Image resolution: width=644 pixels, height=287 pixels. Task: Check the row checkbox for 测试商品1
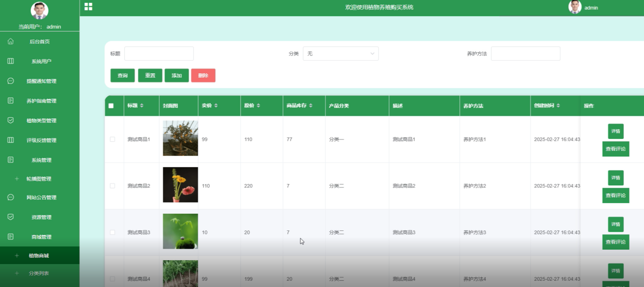coord(112,139)
